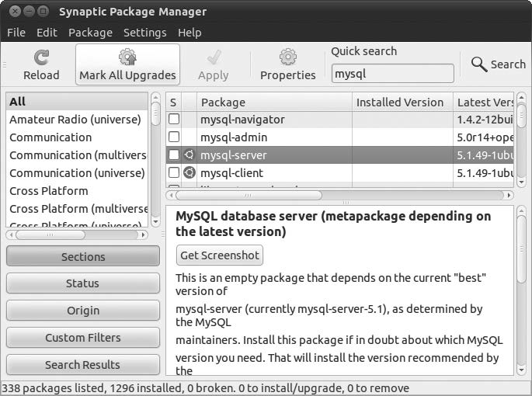532x396 pixels.
Task: Click the Apply checkmark icon
Action: pos(214,57)
